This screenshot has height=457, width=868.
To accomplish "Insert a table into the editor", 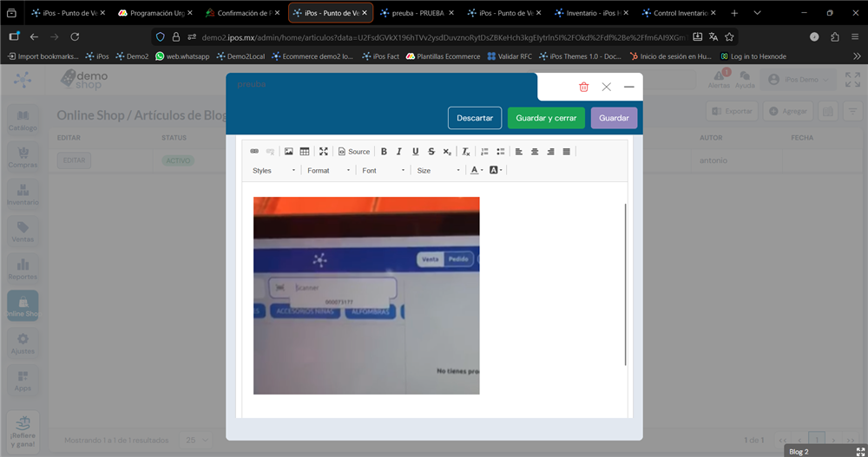I will pos(305,152).
